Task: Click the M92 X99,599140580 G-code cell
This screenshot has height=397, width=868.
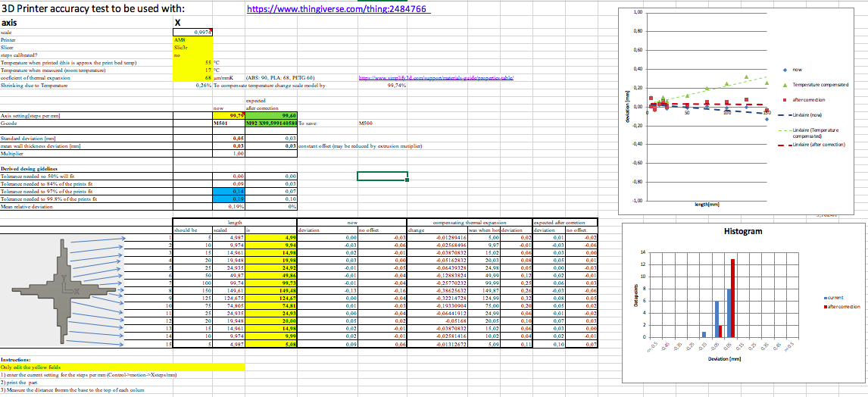Action: point(271,123)
